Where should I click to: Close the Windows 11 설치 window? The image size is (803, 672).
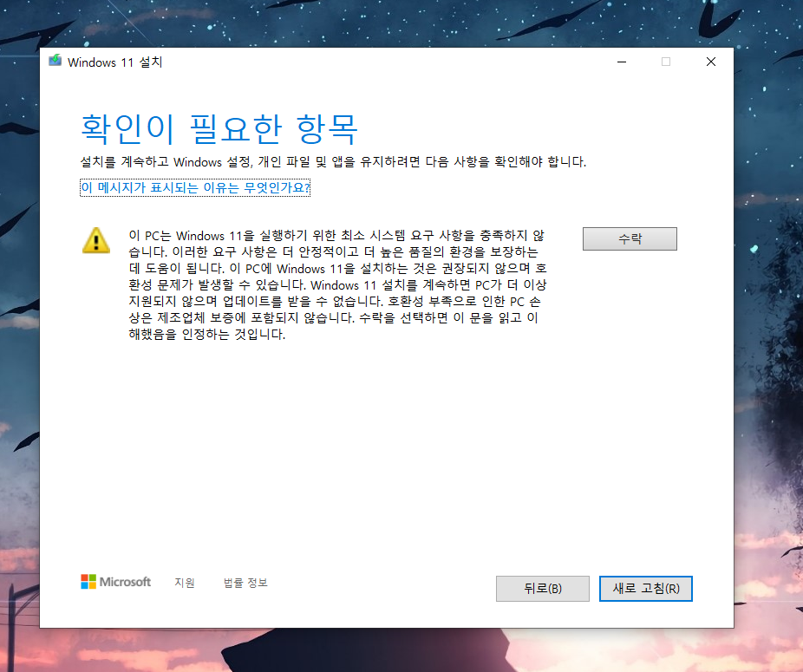point(711,62)
